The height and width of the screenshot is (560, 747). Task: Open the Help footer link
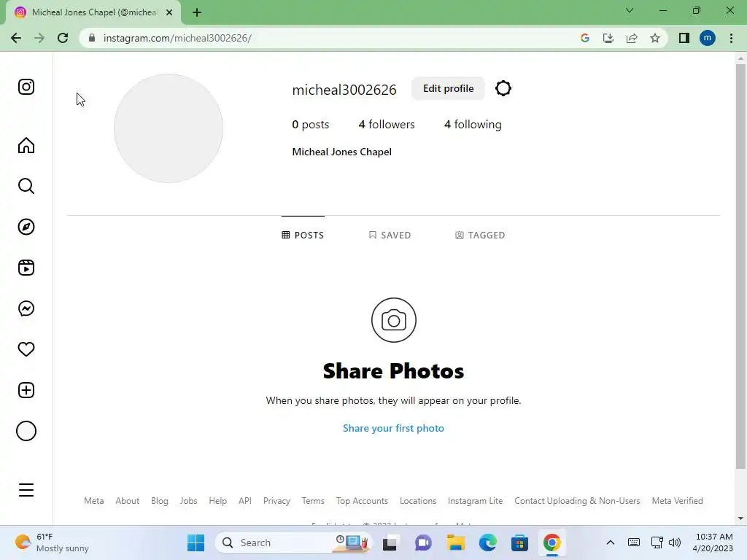coord(217,501)
